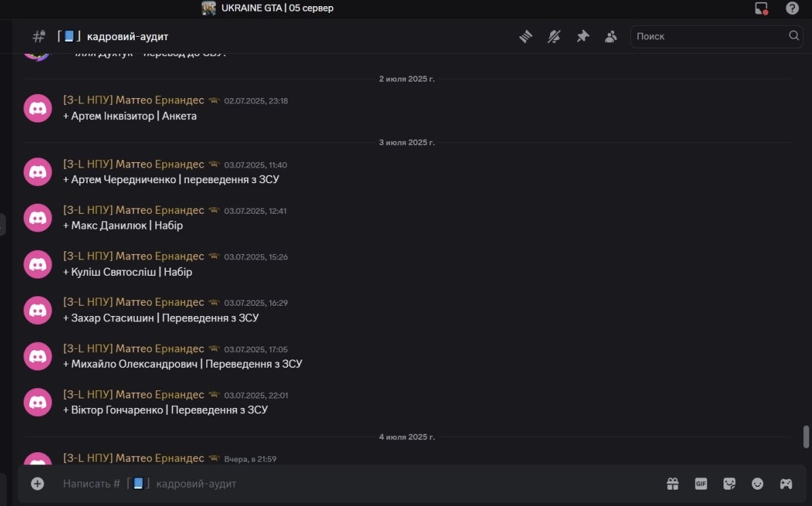Screen dimensions: 812x506
Task: Click the chat scrollbar thumb
Action: click(x=806, y=437)
